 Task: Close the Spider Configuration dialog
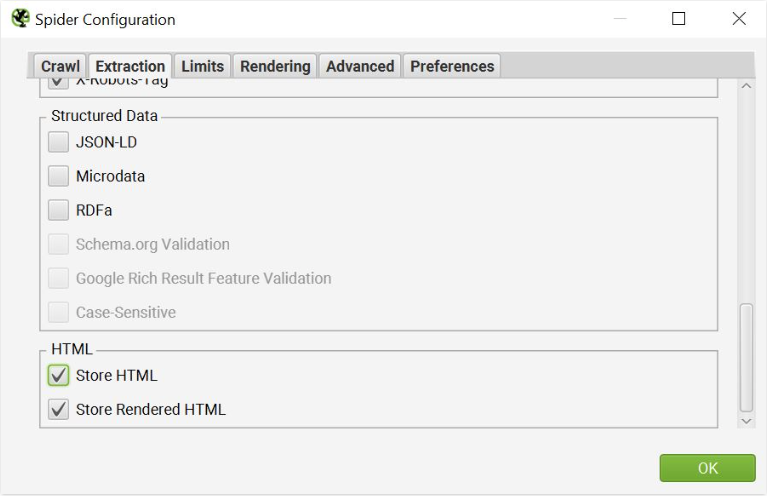(739, 19)
